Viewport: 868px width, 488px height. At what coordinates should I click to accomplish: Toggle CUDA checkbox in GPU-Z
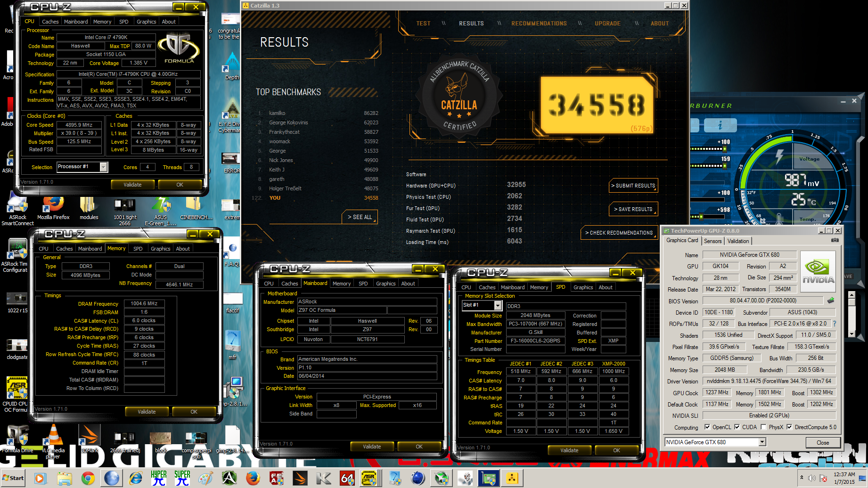(x=737, y=427)
